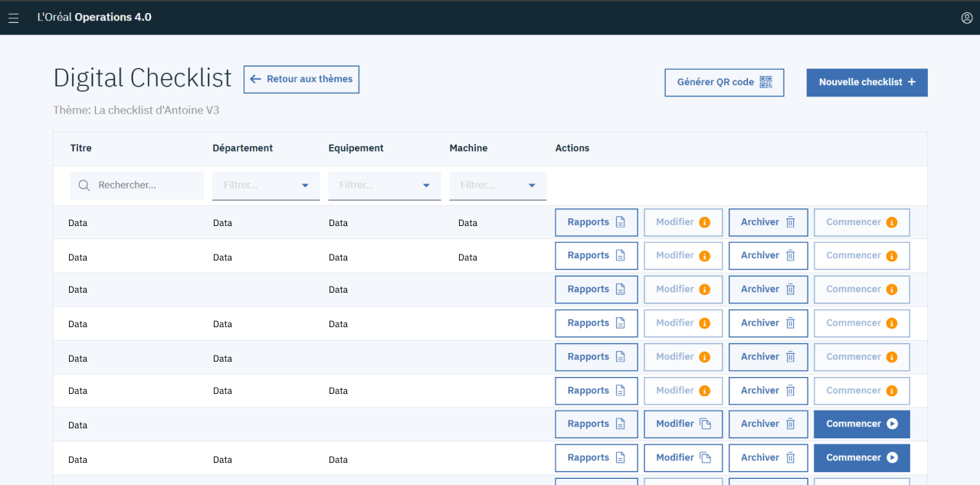The height and width of the screenshot is (485, 980).
Task: Click the search magnifier icon in Rechercher
Action: pyautogui.click(x=85, y=185)
